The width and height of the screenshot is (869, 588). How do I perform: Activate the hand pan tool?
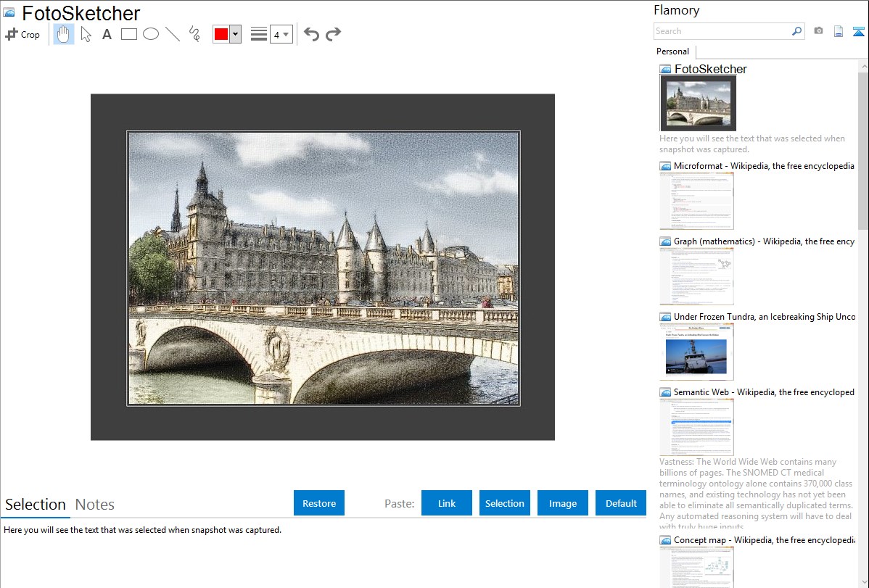(64, 34)
